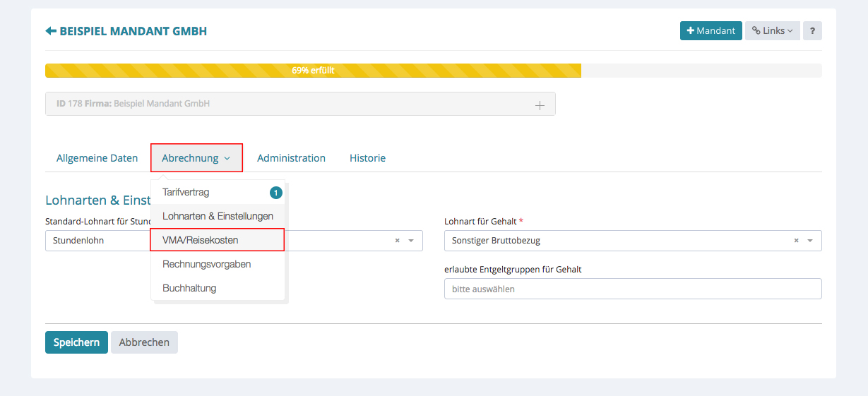Image resolution: width=868 pixels, height=396 pixels.
Task: Collapse the Abrechnung tab menu
Action: coord(196,158)
